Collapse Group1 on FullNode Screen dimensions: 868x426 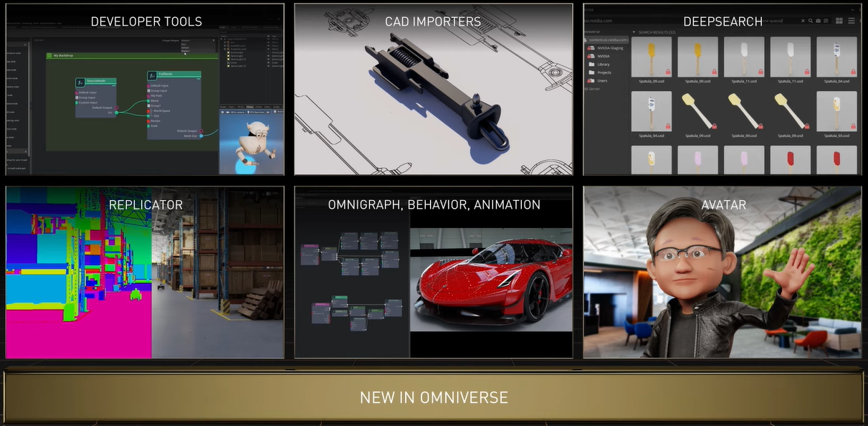tap(148, 105)
